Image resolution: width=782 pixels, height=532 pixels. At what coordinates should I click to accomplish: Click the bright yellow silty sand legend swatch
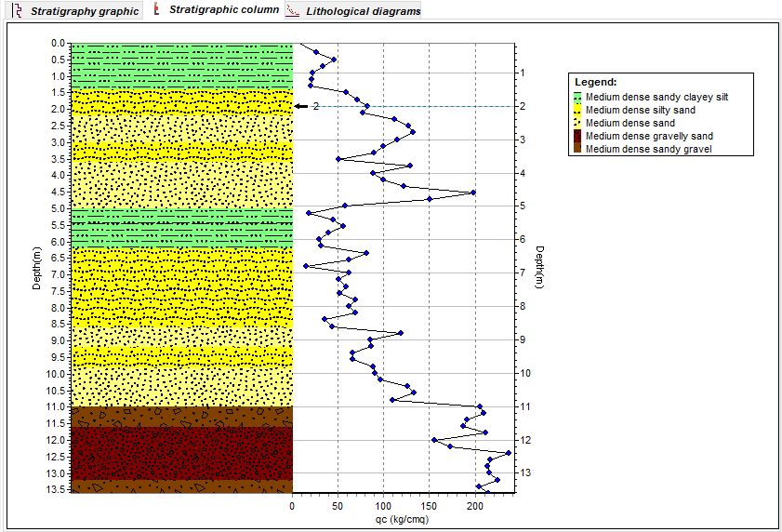[577, 110]
